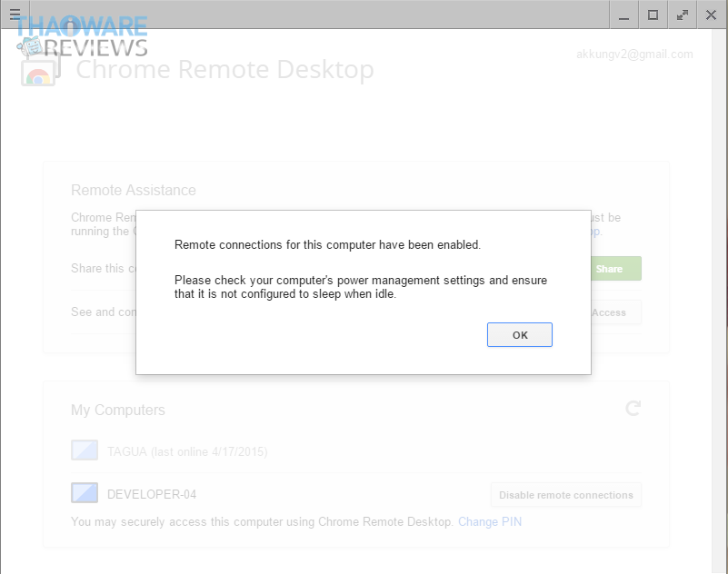
Task: Confirm the dialog with OK button
Action: [x=520, y=334]
